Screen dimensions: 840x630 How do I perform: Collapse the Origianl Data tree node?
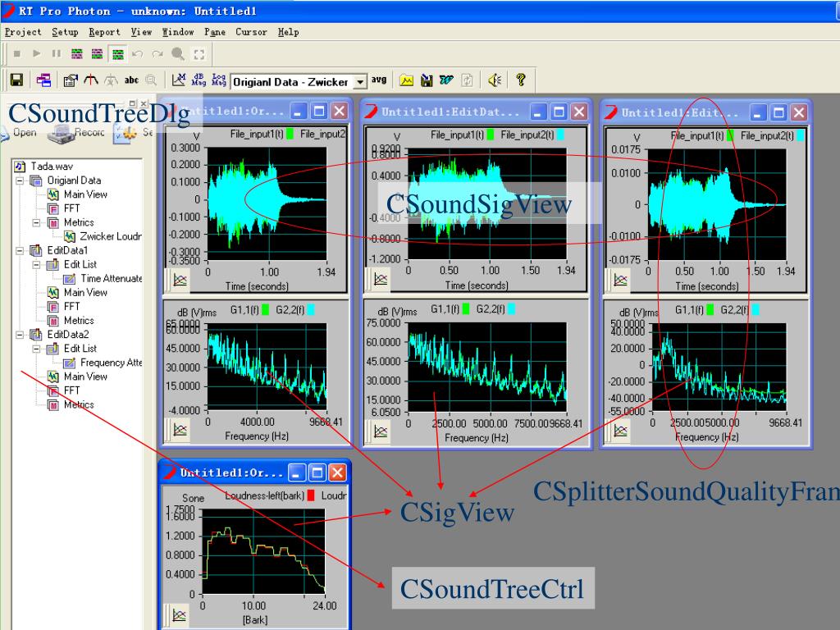20,180
